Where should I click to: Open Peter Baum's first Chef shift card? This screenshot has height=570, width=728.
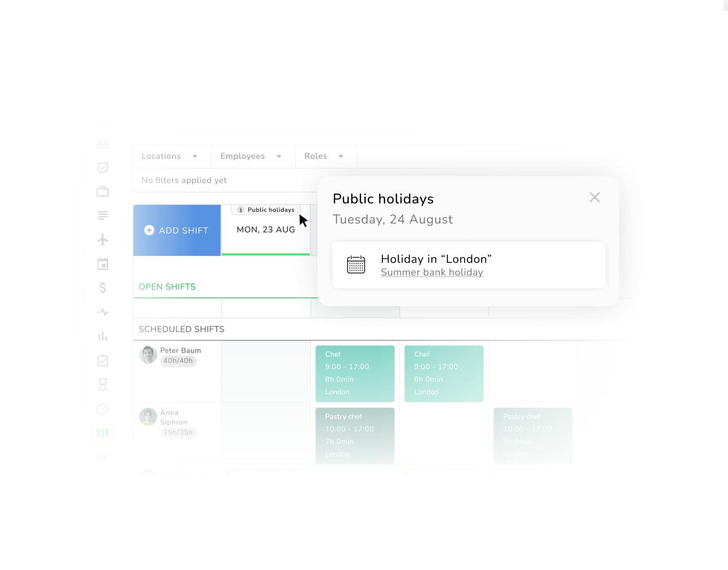(355, 374)
